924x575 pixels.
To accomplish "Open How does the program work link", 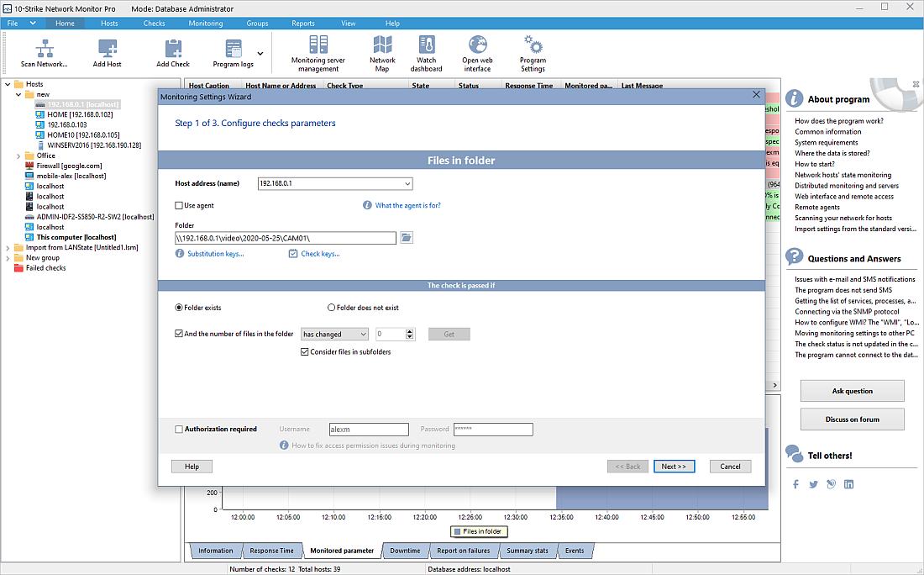I will pos(839,121).
